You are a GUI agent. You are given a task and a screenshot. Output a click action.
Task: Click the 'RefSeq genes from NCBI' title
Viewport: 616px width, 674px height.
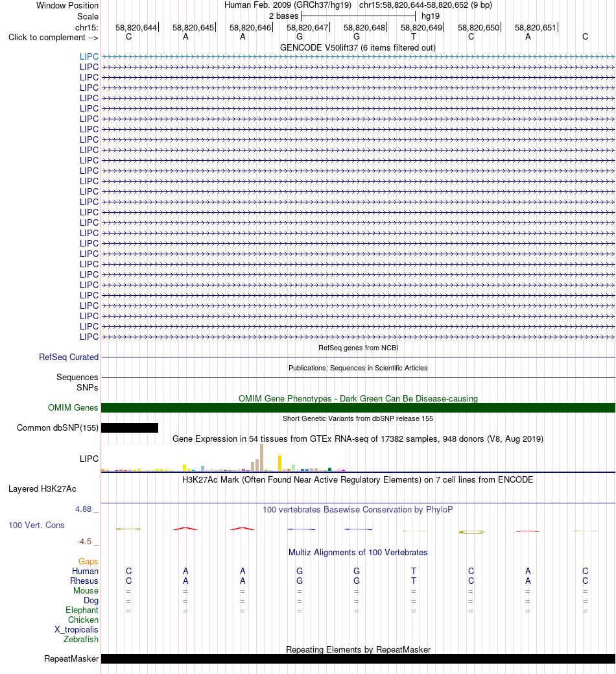pos(358,348)
